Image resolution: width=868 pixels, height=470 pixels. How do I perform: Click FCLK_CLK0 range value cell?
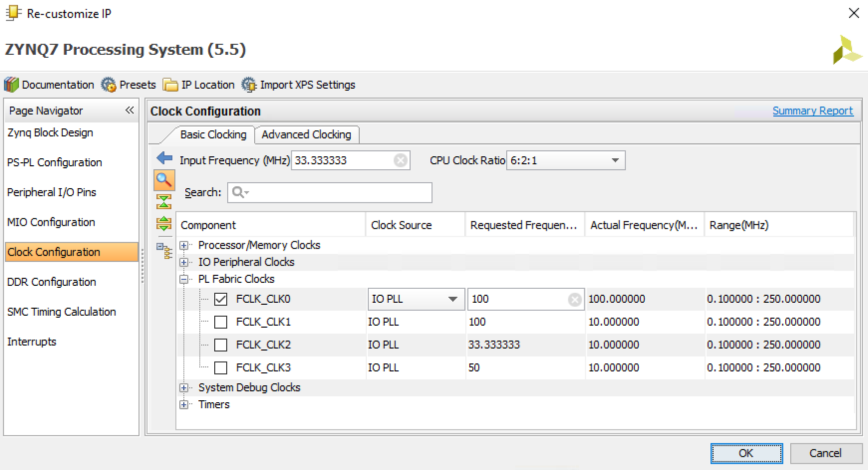(764, 299)
